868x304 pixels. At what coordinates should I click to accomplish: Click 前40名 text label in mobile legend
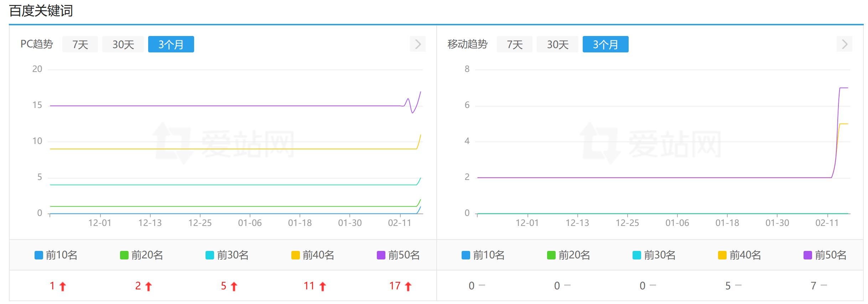(745, 255)
